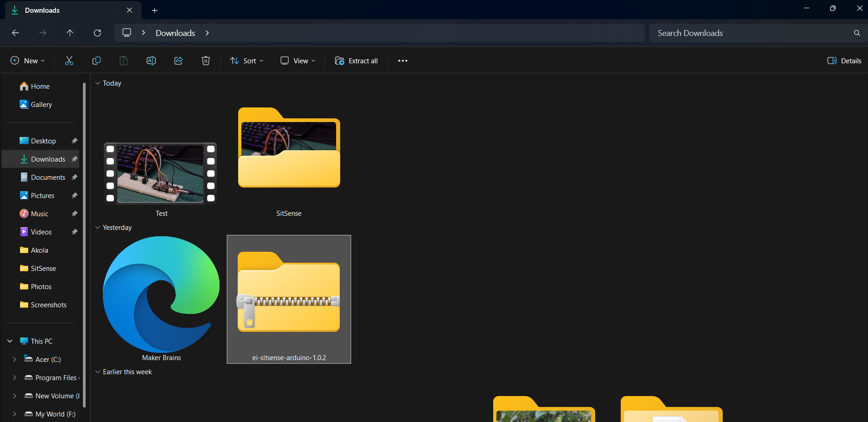Open the Sort options dropdown

(x=247, y=61)
